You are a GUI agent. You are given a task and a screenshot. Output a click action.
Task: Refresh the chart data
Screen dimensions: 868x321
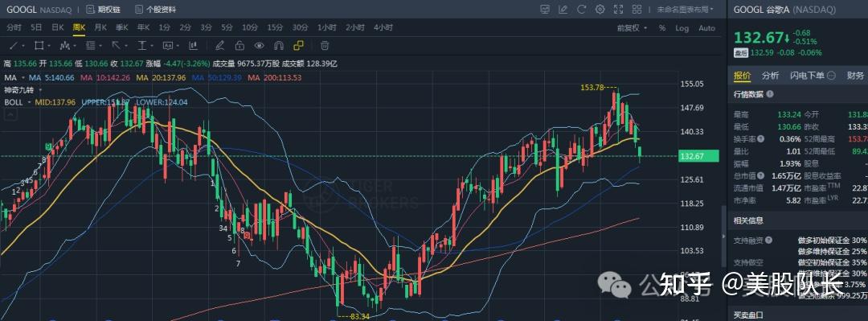pyautogui.click(x=581, y=10)
